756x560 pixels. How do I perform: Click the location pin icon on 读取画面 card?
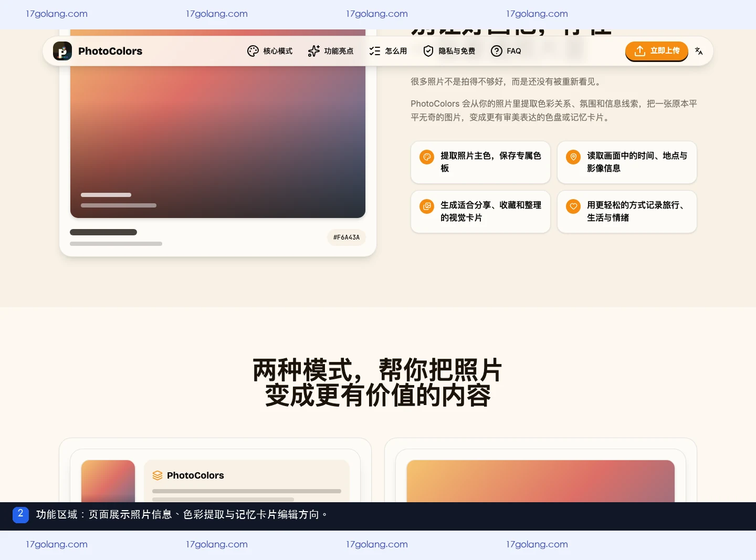573,157
